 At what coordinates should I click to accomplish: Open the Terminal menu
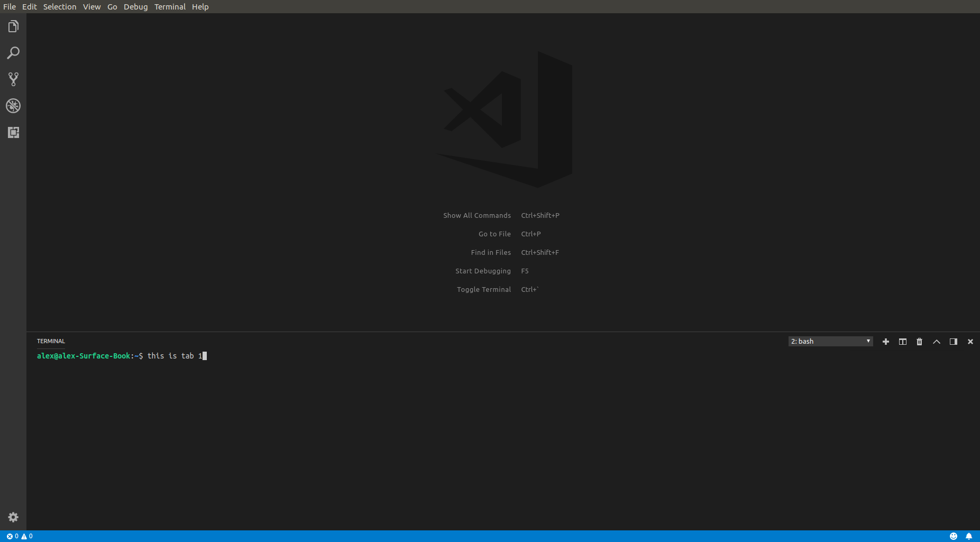coord(169,6)
